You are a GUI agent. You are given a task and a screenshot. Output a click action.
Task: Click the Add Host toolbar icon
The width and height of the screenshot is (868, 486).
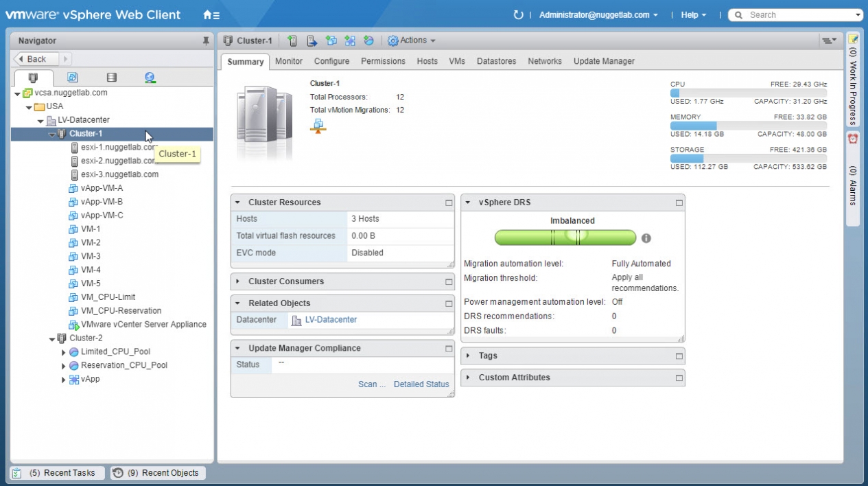[x=292, y=40]
